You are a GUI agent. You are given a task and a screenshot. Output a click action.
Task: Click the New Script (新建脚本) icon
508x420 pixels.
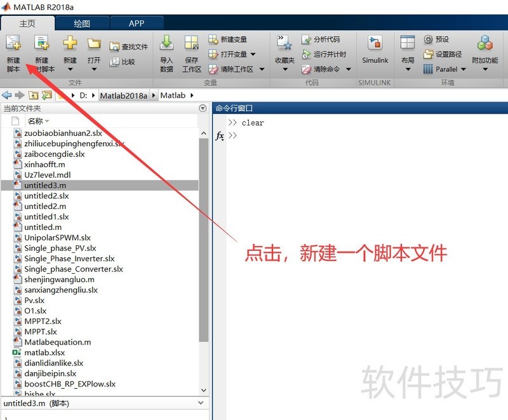point(13,43)
